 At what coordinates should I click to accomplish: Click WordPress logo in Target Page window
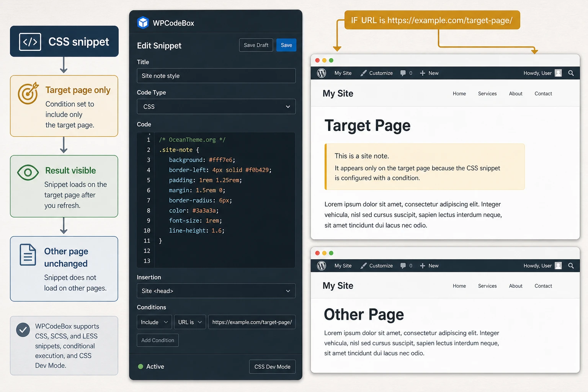pyautogui.click(x=322, y=73)
